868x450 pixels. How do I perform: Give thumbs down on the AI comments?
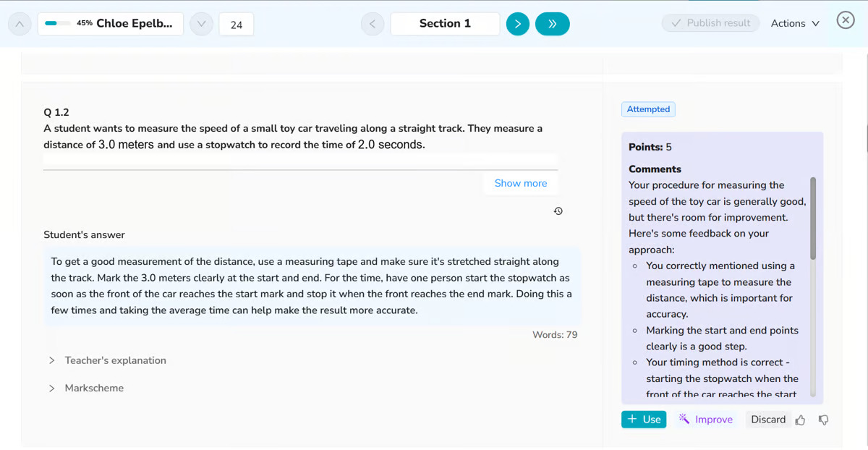coord(822,420)
